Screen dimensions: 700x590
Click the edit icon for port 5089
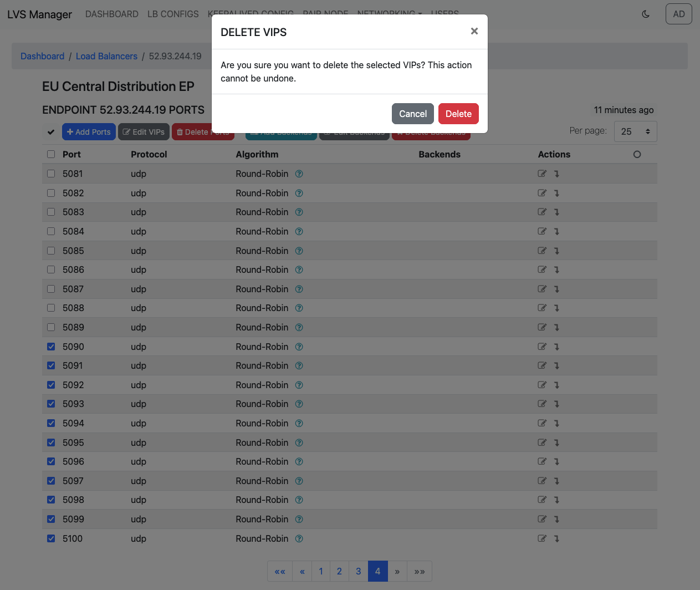click(x=542, y=327)
